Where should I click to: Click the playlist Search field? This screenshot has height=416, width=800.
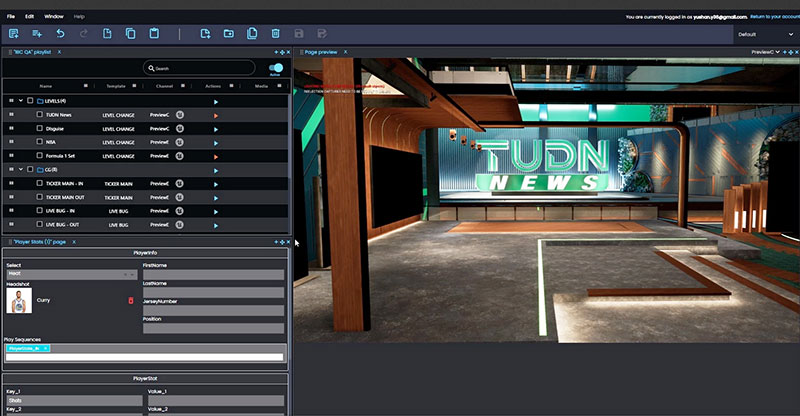coord(200,68)
